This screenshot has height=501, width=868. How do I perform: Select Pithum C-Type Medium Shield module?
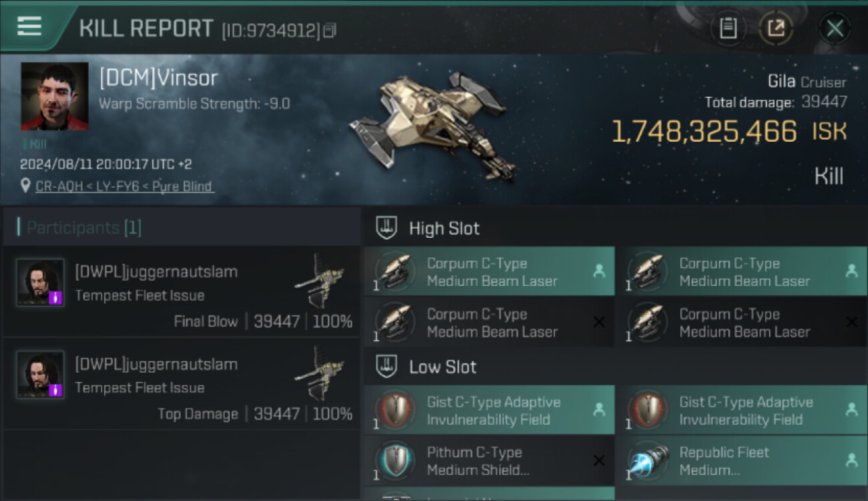pyautogui.click(x=489, y=461)
